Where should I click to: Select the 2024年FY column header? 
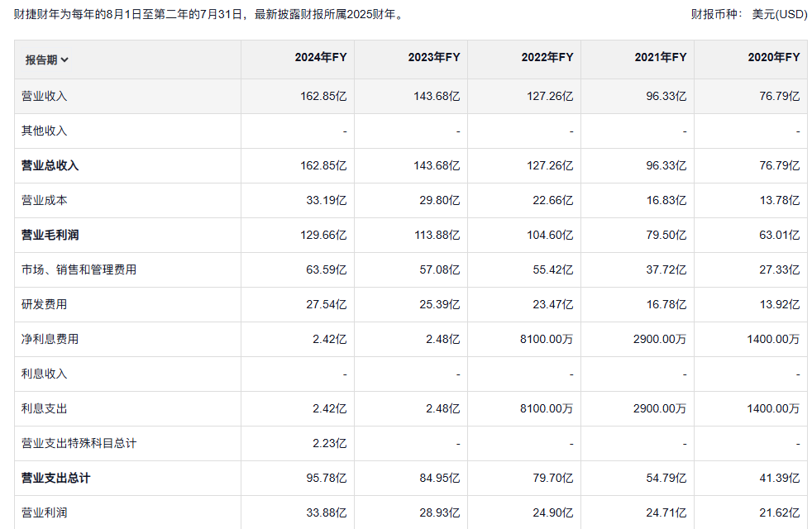coord(321,58)
